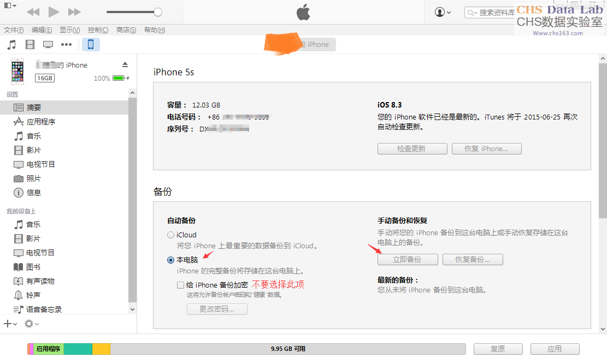607x364 pixels.
Task: Click sidebar scrollbar up arrow
Action: (x=132, y=93)
